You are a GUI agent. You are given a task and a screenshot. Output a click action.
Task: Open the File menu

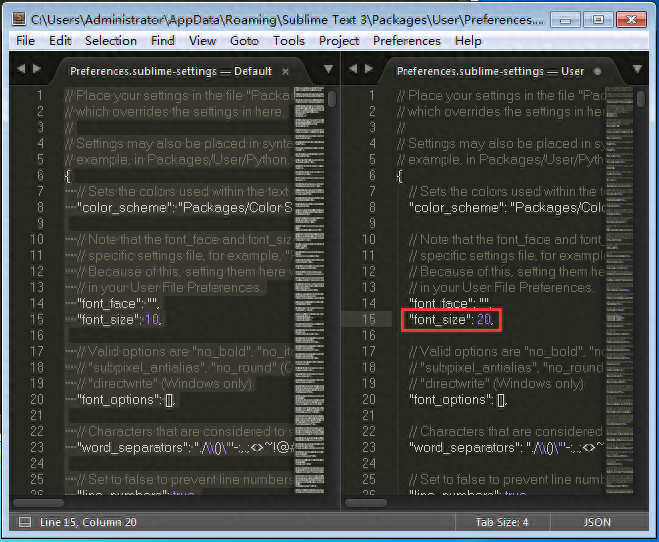point(25,41)
